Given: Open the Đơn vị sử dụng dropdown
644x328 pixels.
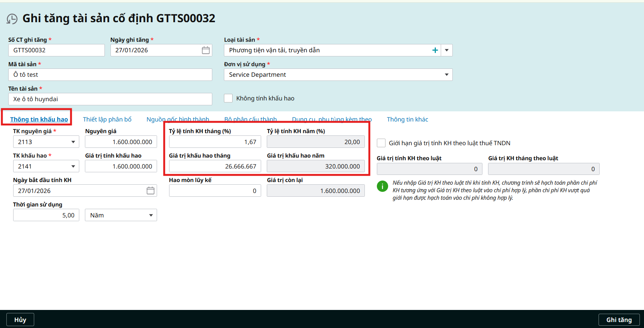Looking at the screenshot, I should [x=447, y=75].
